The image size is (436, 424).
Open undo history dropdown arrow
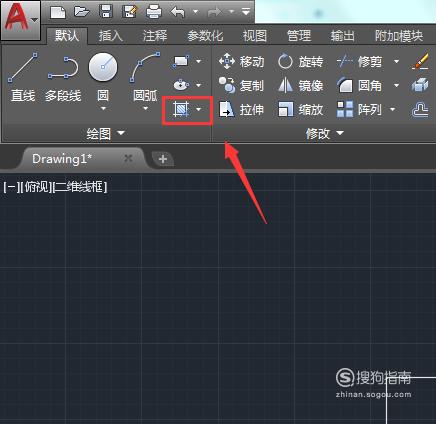click(196, 12)
